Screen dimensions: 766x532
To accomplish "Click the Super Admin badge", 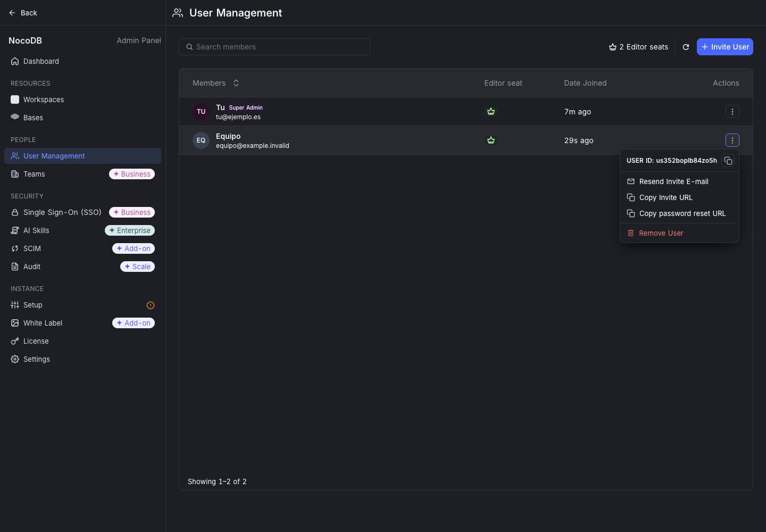I will tap(246, 107).
